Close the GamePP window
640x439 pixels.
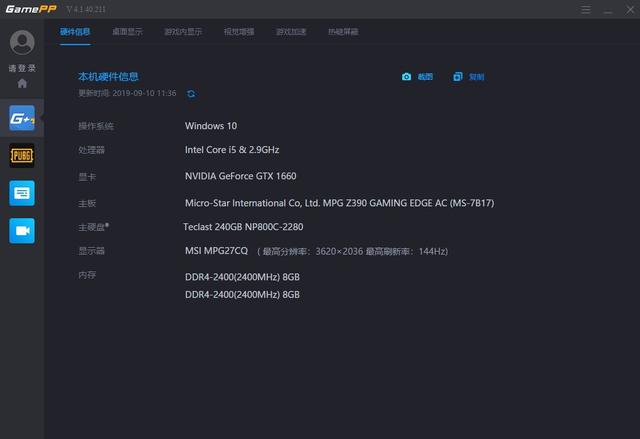(x=630, y=9)
